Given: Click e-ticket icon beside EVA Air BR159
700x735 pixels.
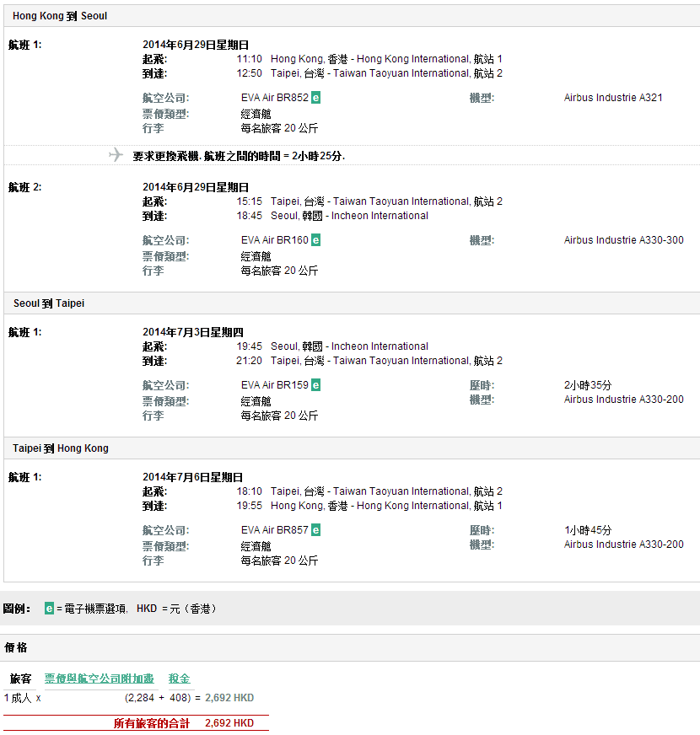Looking at the screenshot, I should pos(315,385).
